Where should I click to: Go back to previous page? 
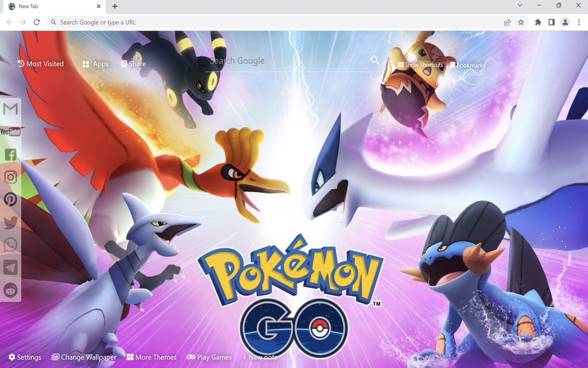tap(9, 22)
